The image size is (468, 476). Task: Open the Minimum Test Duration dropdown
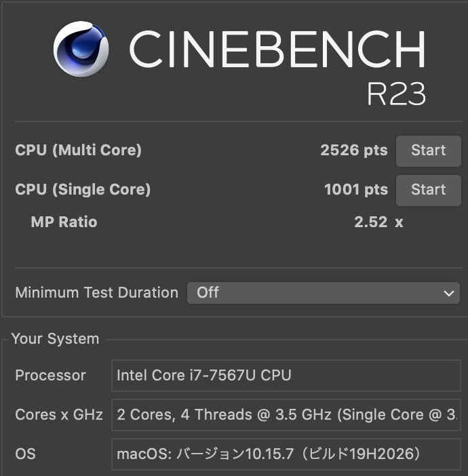click(323, 293)
